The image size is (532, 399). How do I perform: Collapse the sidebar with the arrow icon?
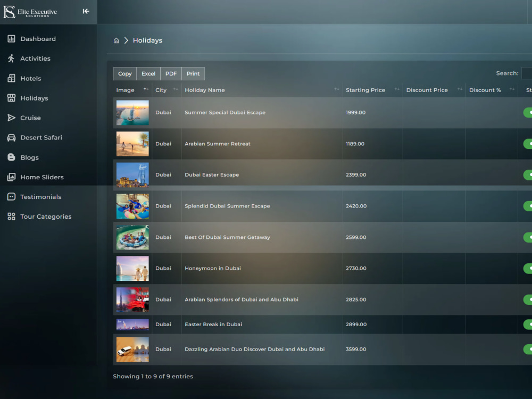tap(86, 12)
